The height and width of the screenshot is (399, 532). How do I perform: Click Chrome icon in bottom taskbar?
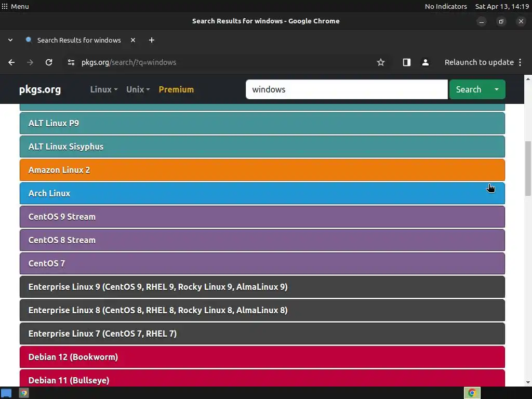coord(24,393)
